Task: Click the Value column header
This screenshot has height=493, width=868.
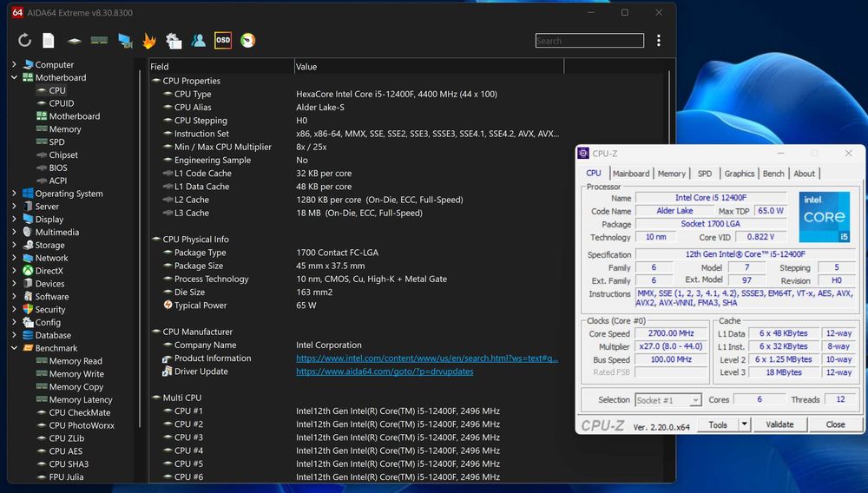Action: point(429,66)
